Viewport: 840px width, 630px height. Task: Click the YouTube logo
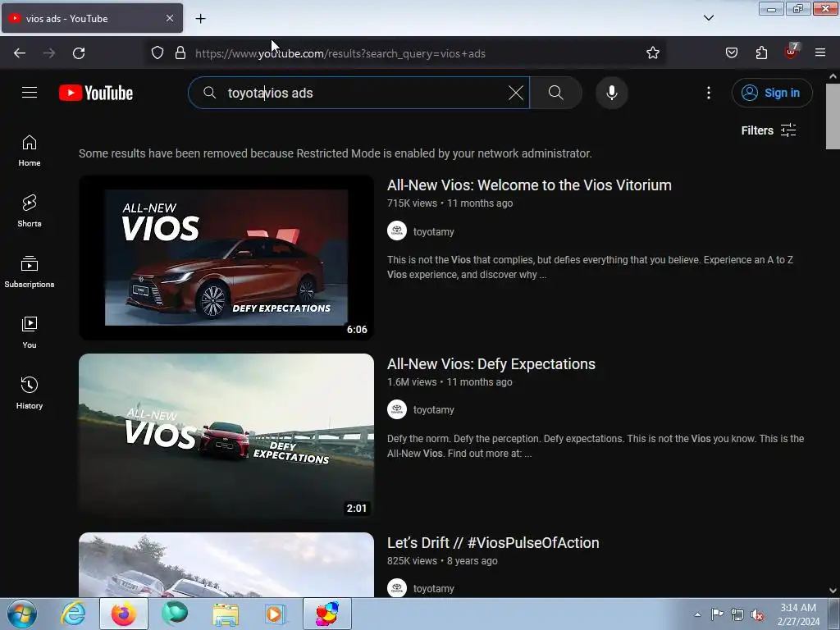click(96, 93)
